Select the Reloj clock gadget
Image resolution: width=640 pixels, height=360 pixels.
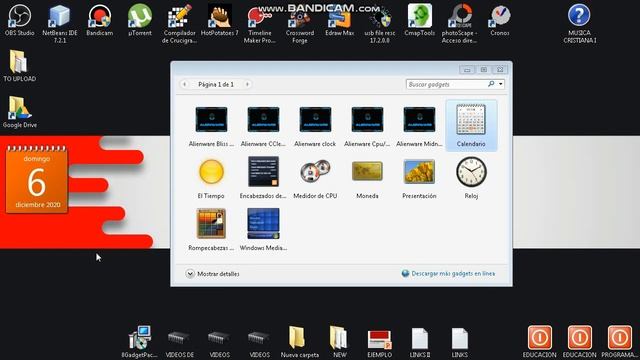(471, 178)
